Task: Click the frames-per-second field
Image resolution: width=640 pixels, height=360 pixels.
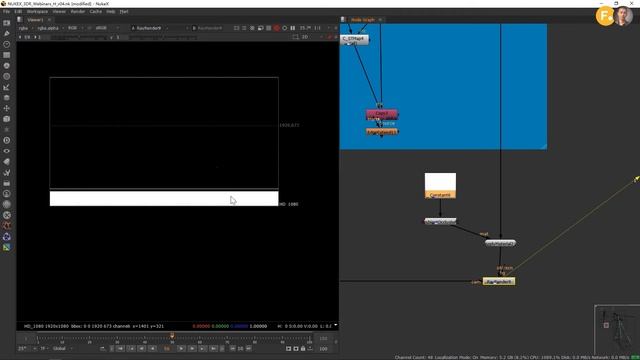Action: click(23, 349)
